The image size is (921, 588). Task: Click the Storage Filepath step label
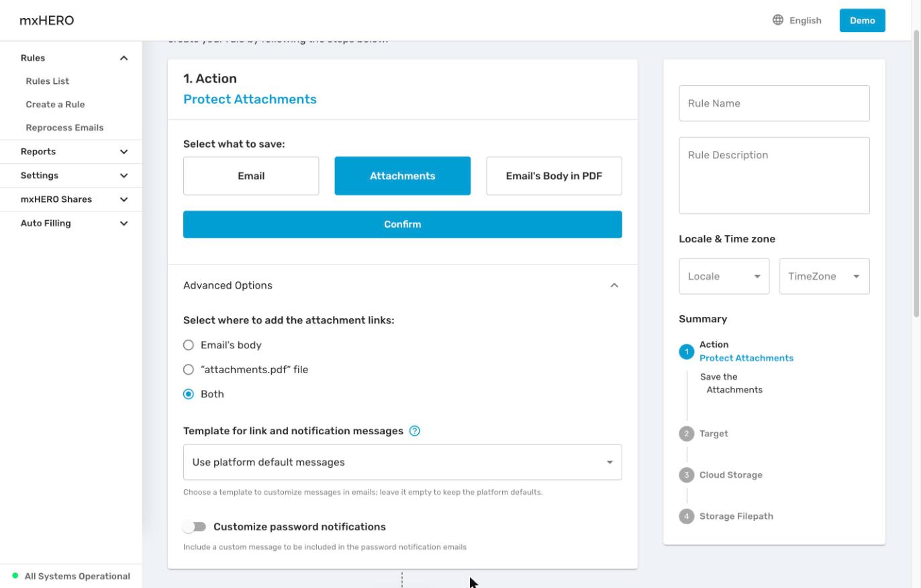point(736,516)
